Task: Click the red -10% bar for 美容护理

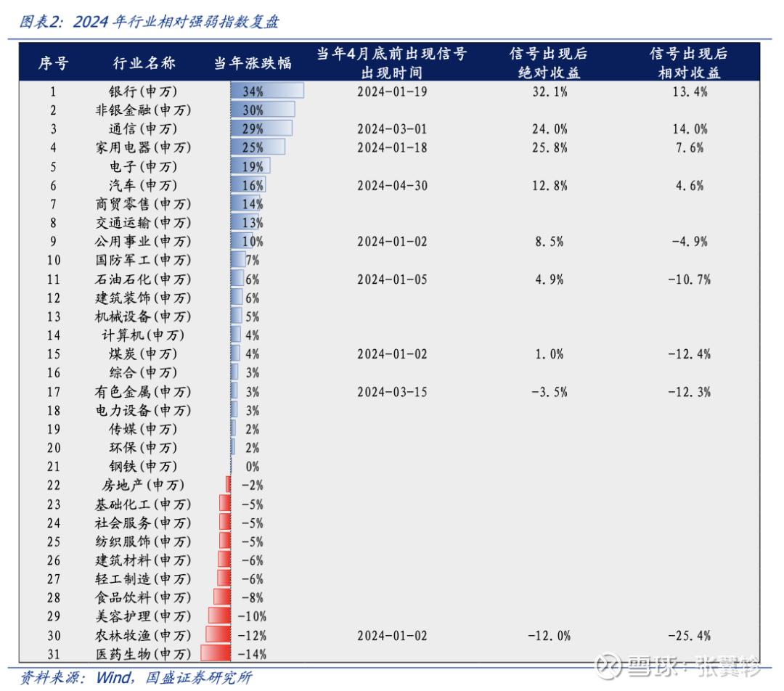Action: [x=219, y=616]
